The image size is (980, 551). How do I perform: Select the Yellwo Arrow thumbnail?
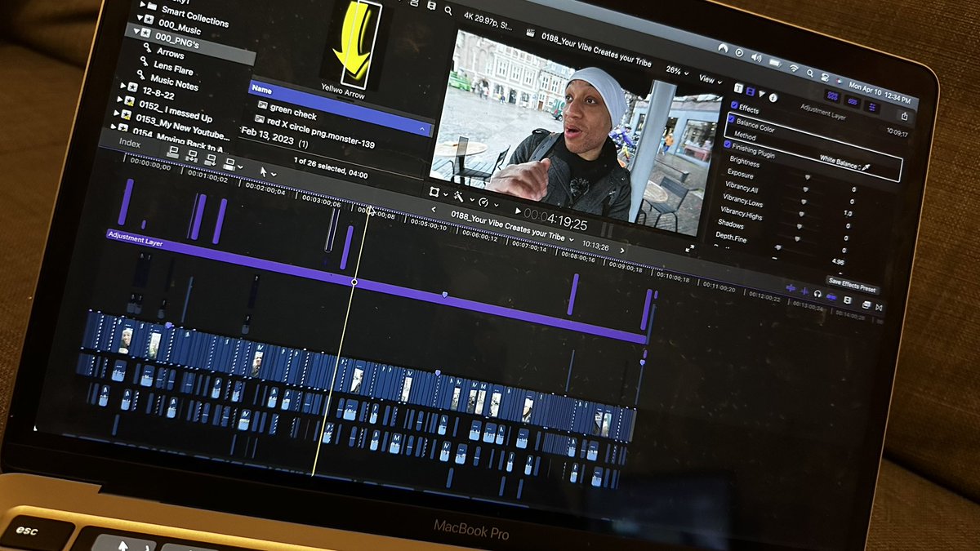352,42
